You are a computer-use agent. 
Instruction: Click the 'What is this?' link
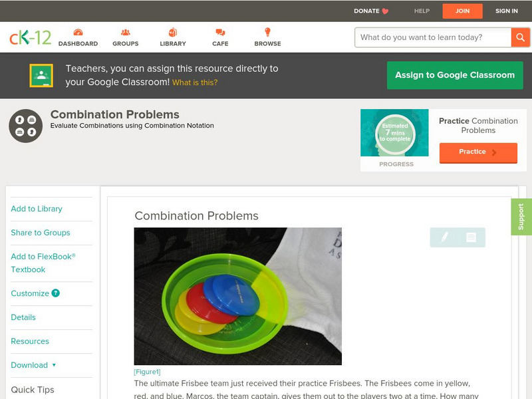(195, 82)
